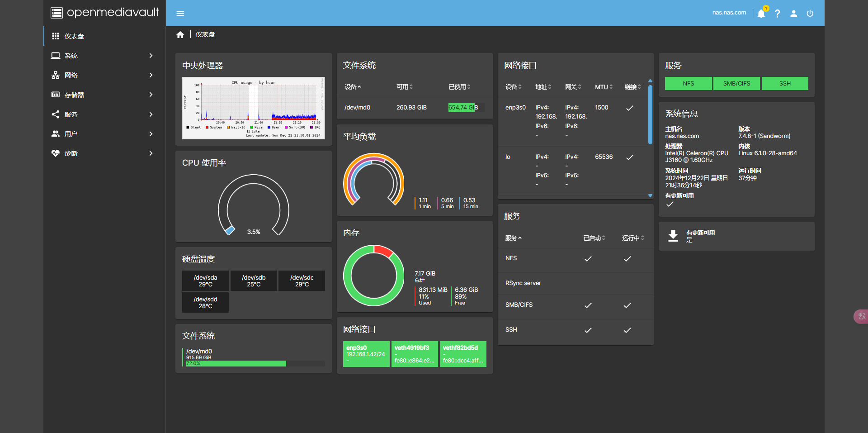The height and width of the screenshot is (433, 868).
Task: Click the help question mark icon
Action: coord(778,14)
